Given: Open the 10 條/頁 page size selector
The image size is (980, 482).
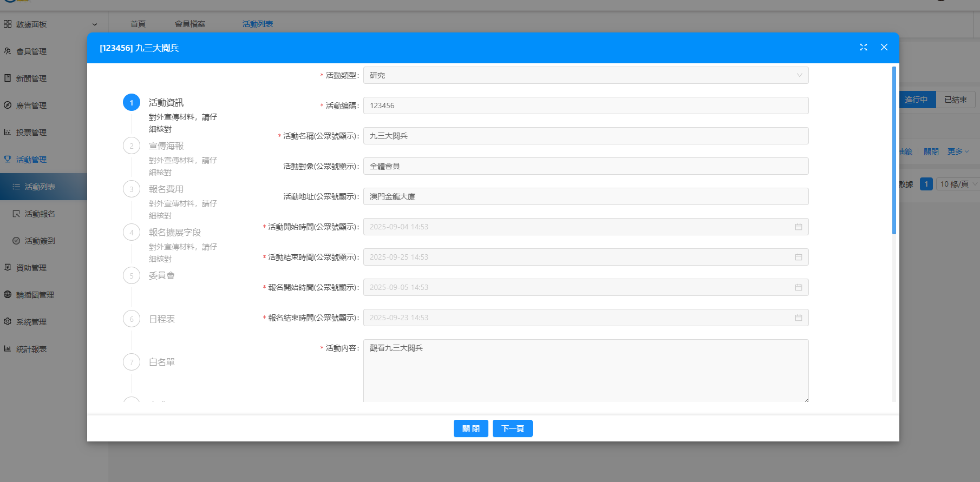Looking at the screenshot, I should pos(957,184).
